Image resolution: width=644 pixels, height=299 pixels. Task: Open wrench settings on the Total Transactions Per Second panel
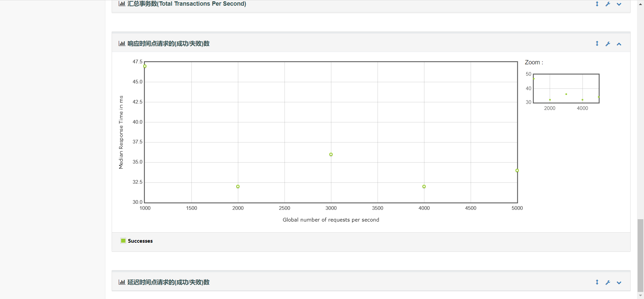(608, 4)
